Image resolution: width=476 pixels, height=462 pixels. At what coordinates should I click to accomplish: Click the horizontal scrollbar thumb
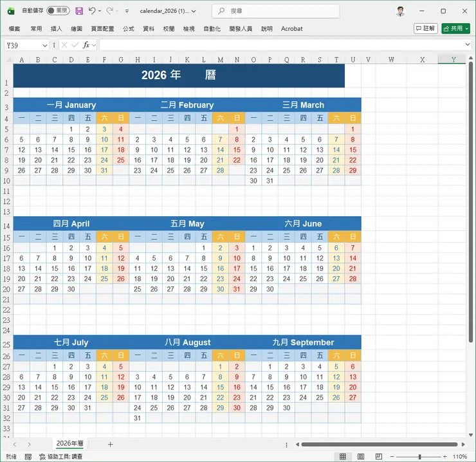point(380,445)
